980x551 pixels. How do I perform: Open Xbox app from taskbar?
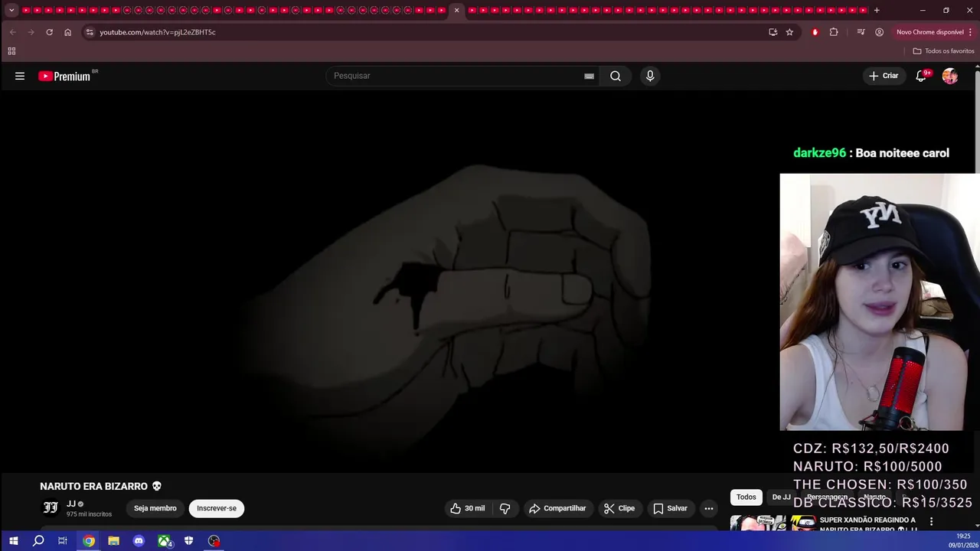click(164, 541)
